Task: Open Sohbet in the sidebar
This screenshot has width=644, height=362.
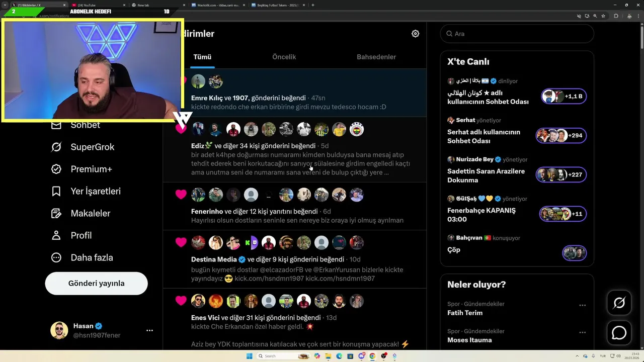Action: pos(75,125)
